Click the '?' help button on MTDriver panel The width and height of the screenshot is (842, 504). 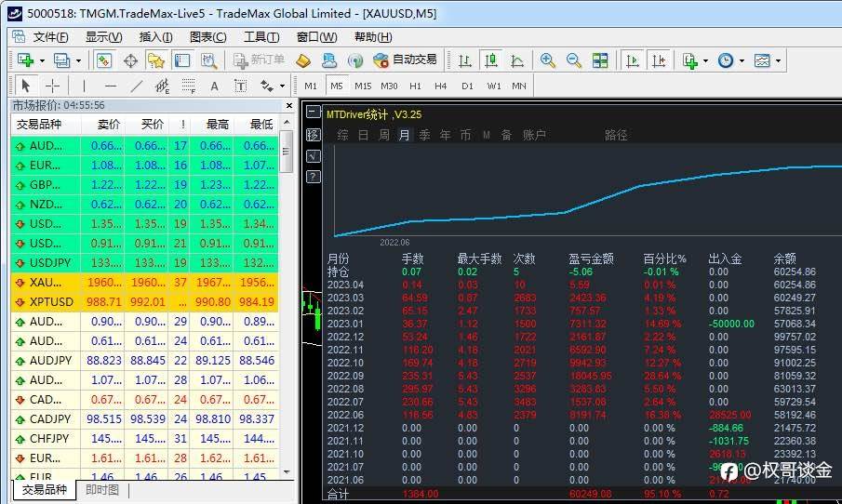tap(313, 177)
